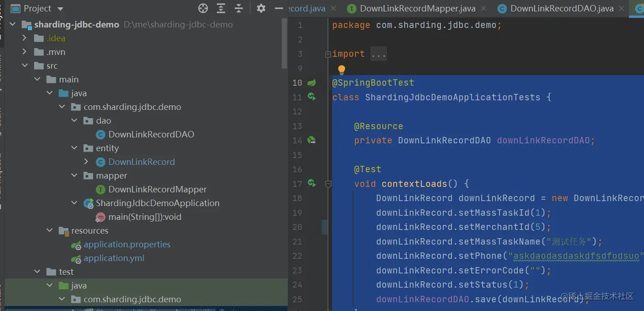Click bean injection gutter icon on line 14

click(x=311, y=140)
